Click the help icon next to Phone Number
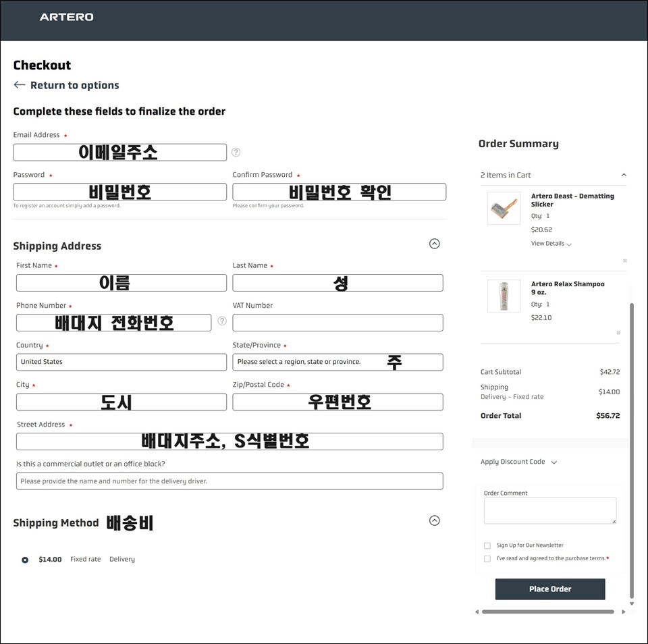This screenshot has height=644, width=648. tap(222, 321)
